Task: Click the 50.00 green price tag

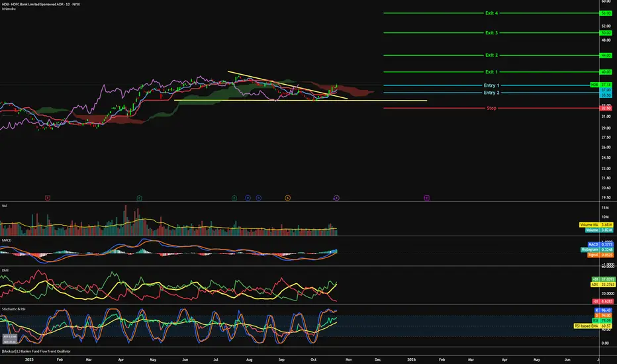Action: [606, 33]
